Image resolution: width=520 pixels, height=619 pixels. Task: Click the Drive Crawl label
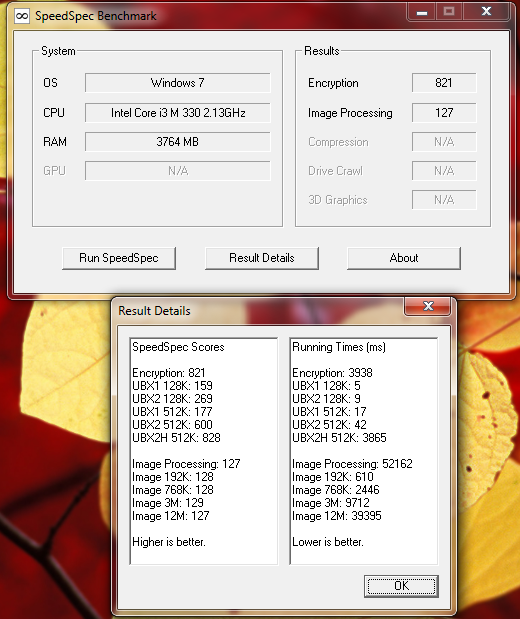(x=335, y=171)
